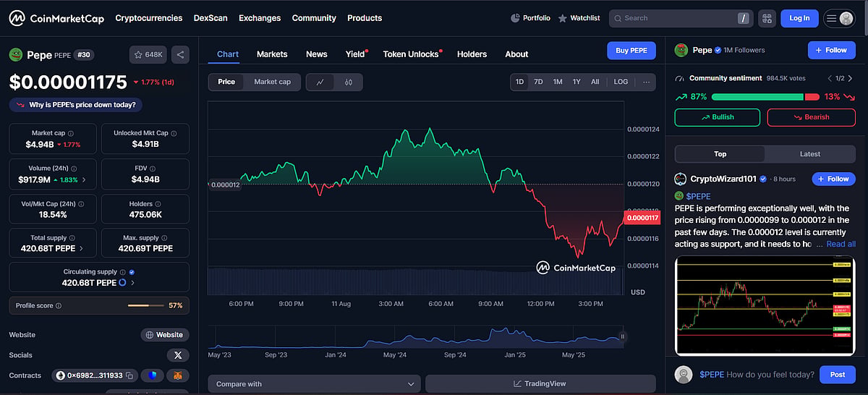Switch to the line chart icon
Viewport: 868px width, 395px height.
click(320, 82)
